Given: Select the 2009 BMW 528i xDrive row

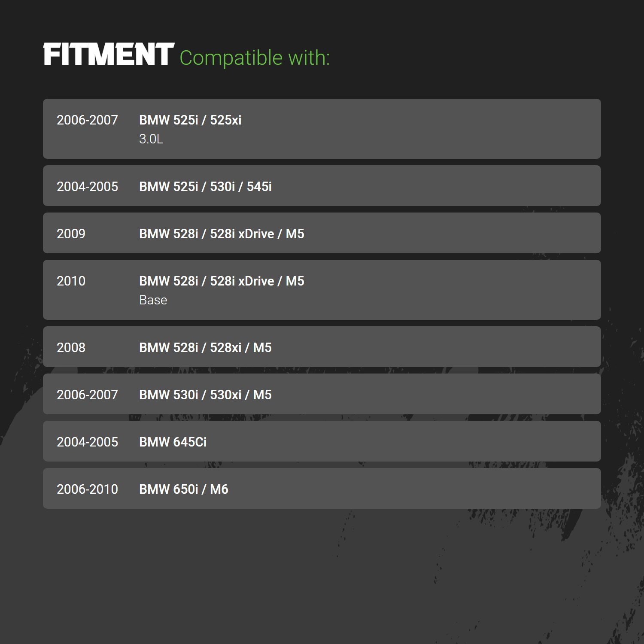Looking at the screenshot, I should coord(322,233).
